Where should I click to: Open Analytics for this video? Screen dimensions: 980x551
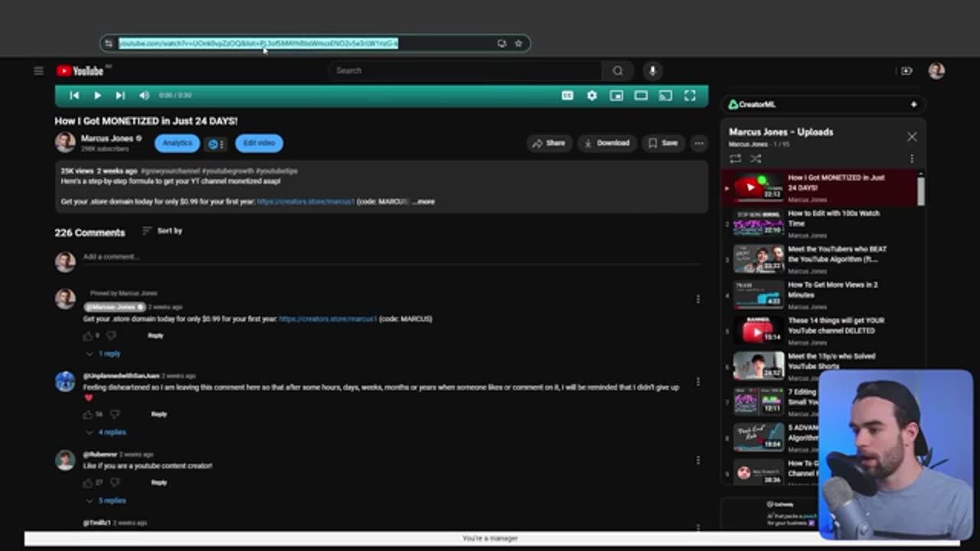(177, 143)
